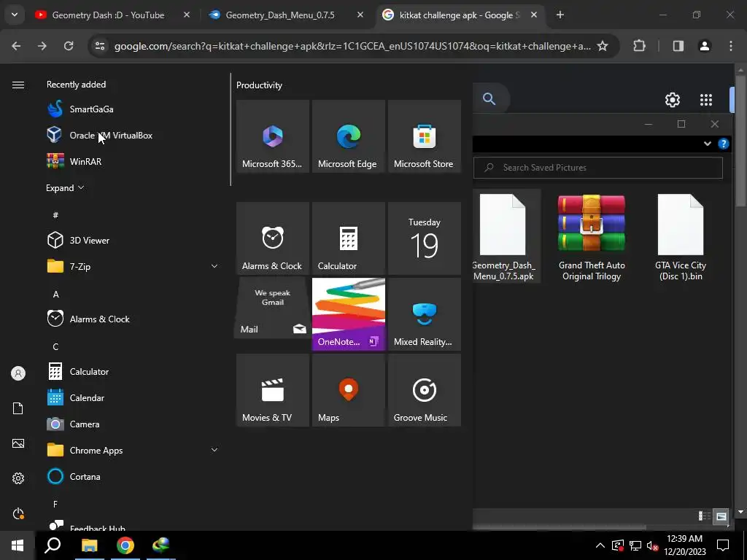The height and width of the screenshot is (560, 747).
Task: Open Chrome tab search dropdown
Action: pyautogui.click(x=15, y=15)
